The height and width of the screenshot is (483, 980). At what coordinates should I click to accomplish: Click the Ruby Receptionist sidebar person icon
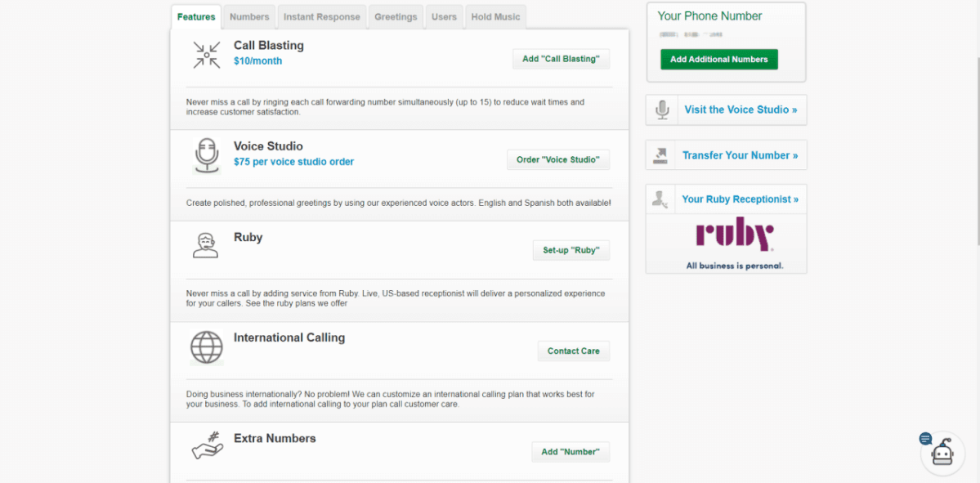(x=661, y=199)
